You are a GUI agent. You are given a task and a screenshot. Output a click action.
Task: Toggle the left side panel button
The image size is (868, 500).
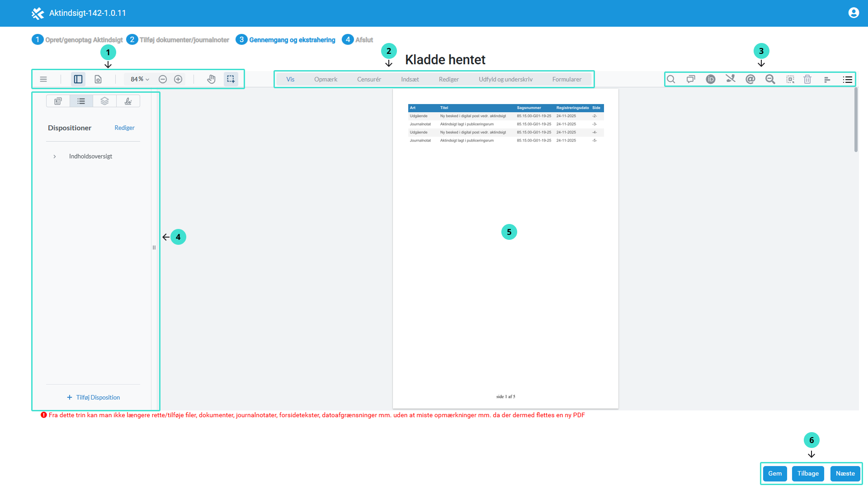coord(78,79)
